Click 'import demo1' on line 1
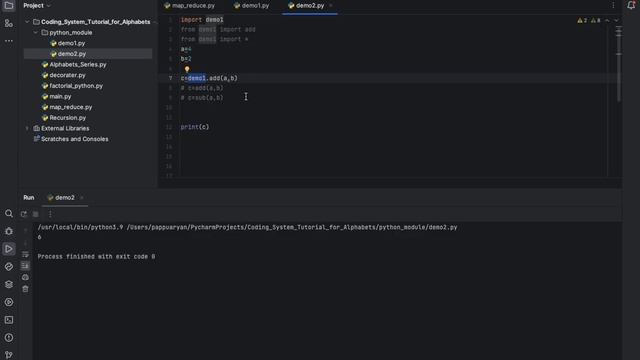Image resolution: width=640 pixels, height=360 pixels. [x=202, y=20]
